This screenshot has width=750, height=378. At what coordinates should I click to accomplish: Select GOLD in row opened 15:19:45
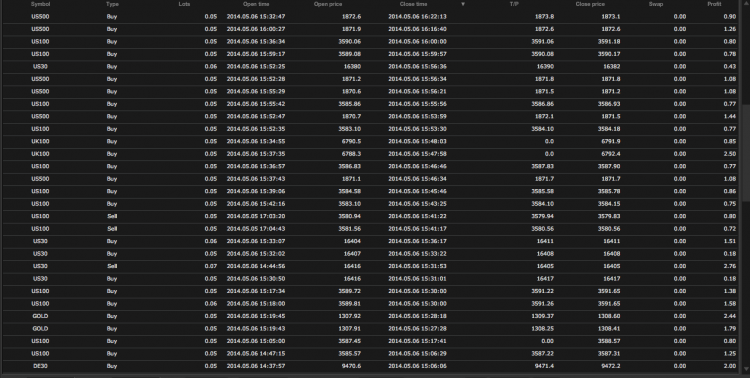[40, 316]
